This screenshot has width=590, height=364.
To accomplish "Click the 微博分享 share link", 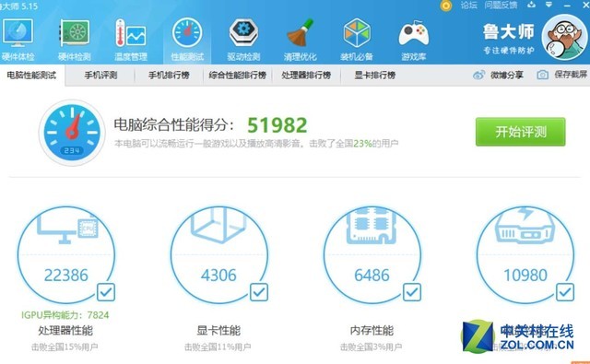I will tap(498, 75).
